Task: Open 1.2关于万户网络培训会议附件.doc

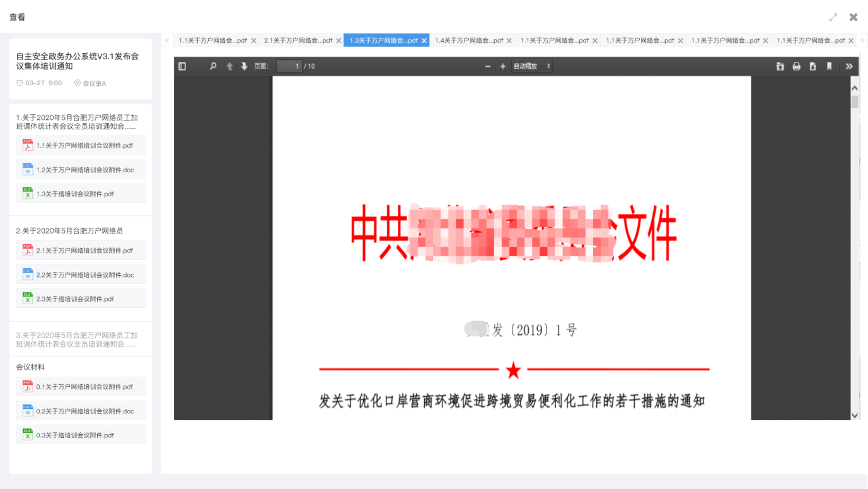Action: (x=81, y=170)
